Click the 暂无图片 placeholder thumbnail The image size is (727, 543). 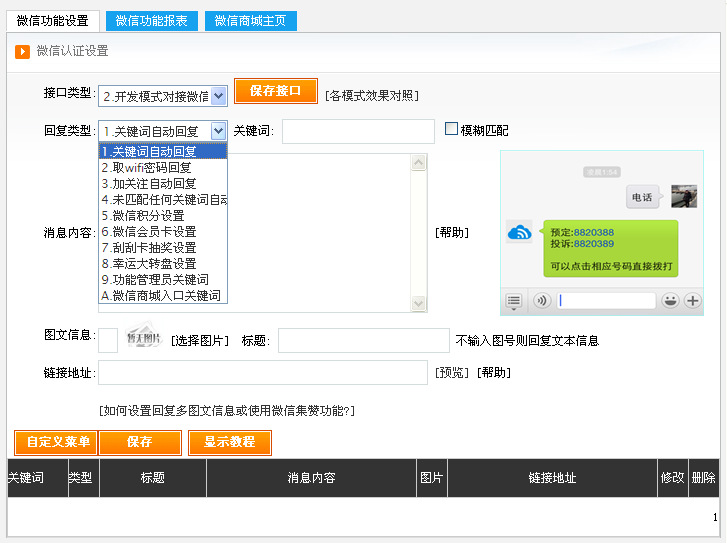point(143,337)
